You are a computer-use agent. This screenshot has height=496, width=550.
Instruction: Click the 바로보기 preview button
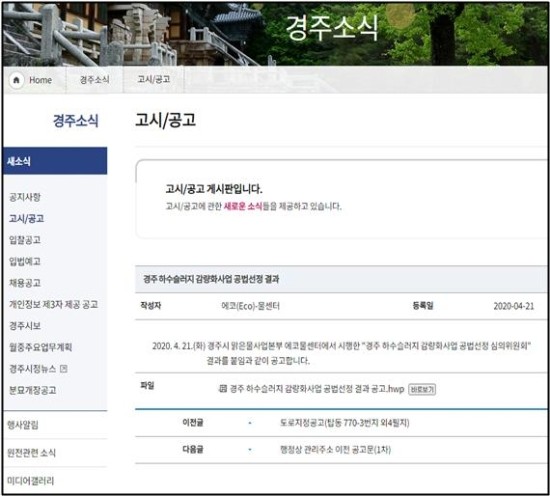point(422,389)
